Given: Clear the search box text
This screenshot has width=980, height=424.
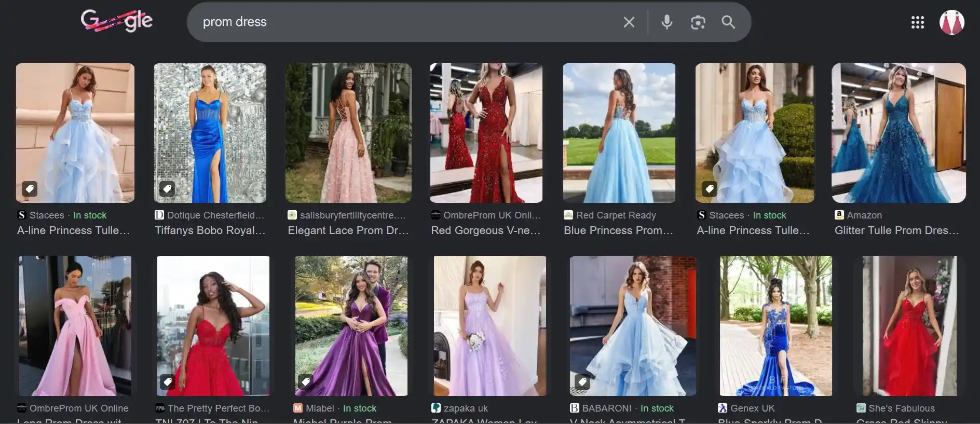Looking at the screenshot, I should pos(629,22).
